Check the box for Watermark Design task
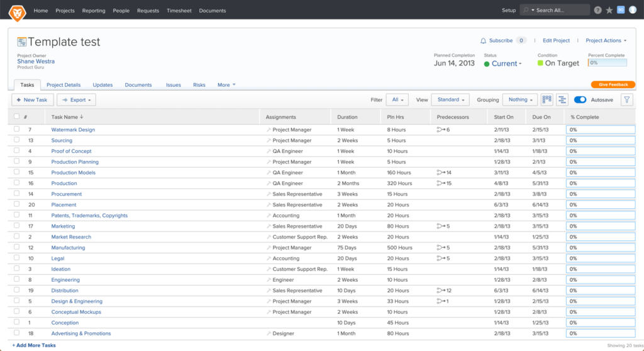 point(17,130)
